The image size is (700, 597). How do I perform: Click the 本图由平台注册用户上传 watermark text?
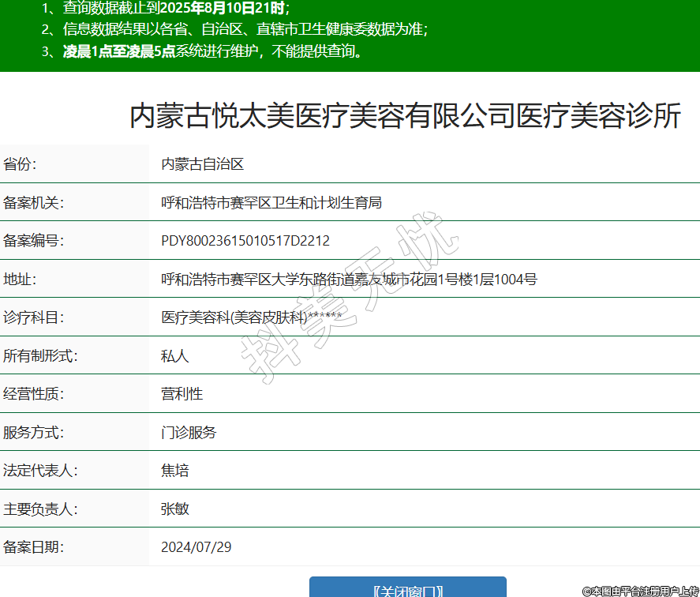[x=640, y=590]
